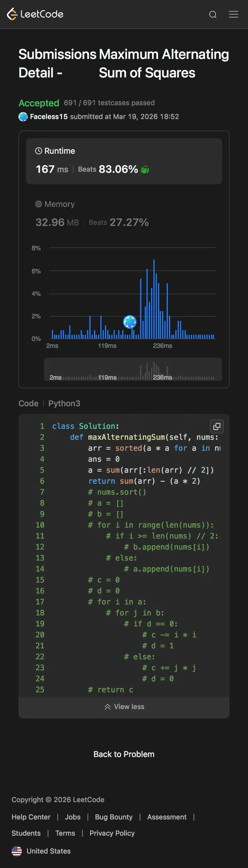The width and height of the screenshot is (248, 868).
Task: Click the 167 ms runtime value
Action: (x=52, y=169)
